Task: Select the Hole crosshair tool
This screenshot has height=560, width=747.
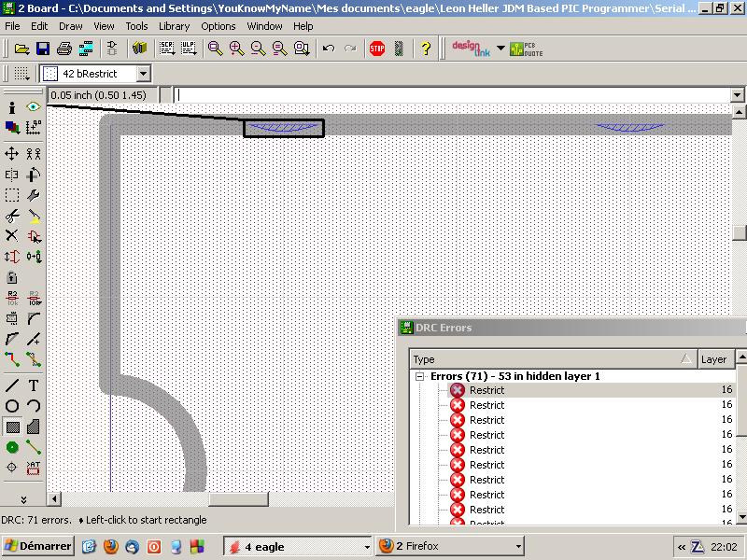Action: (12, 468)
